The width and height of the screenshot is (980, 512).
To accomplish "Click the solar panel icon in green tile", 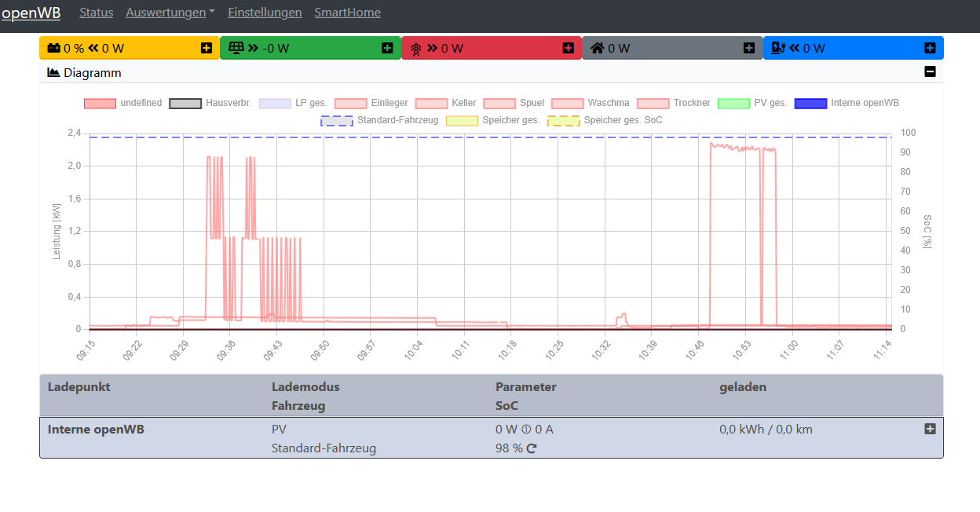I will 236,48.
